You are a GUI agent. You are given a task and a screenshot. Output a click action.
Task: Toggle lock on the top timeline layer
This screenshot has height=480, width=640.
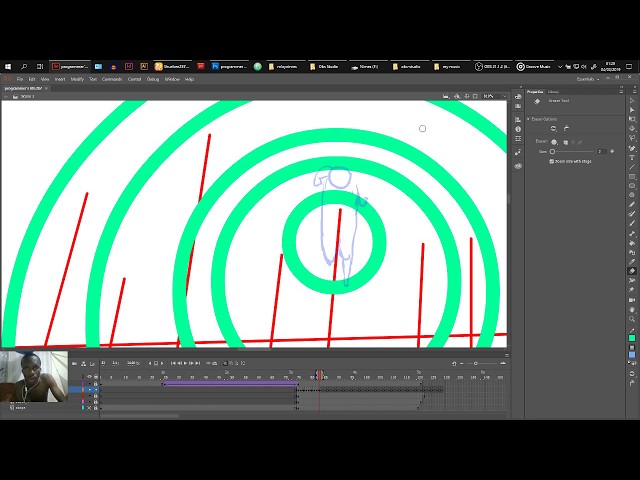click(x=96, y=384)
